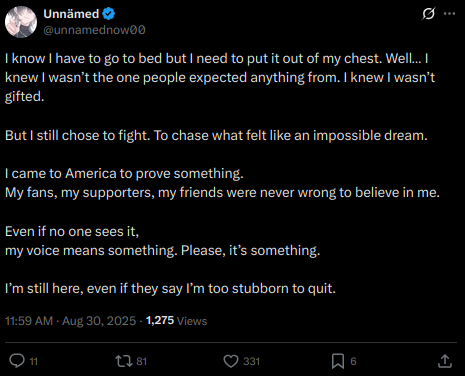Open the Unnämed display name link
The height and width of the screenshot is (376, 465).
tap(71, 14)
